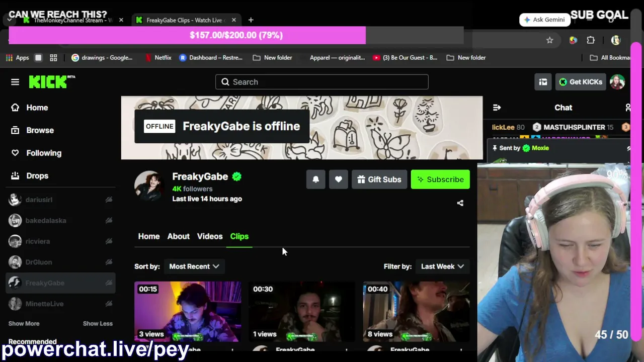
Task: Close the FreakyGabe Clips tab
Action: coord(233,20)
